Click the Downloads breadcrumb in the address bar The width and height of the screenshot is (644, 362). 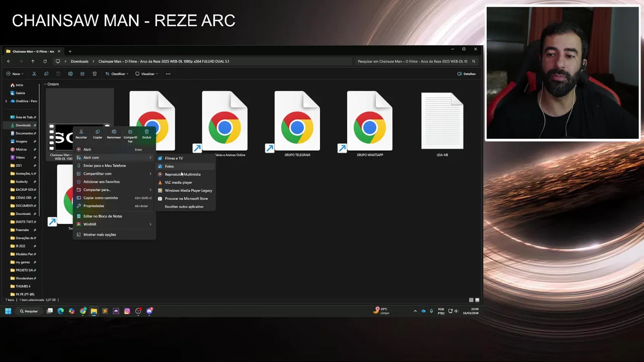point(79,61)
